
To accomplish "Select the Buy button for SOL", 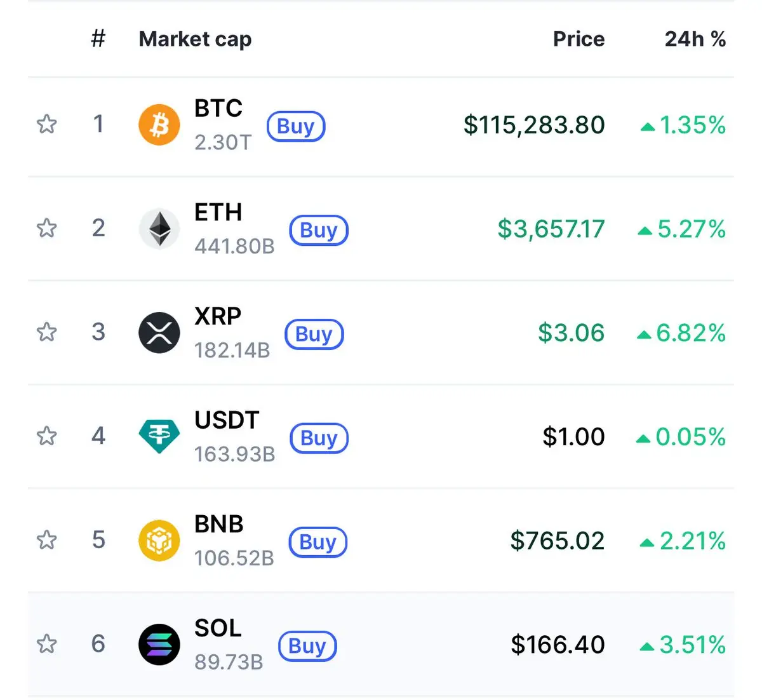I will click(307, 646).
